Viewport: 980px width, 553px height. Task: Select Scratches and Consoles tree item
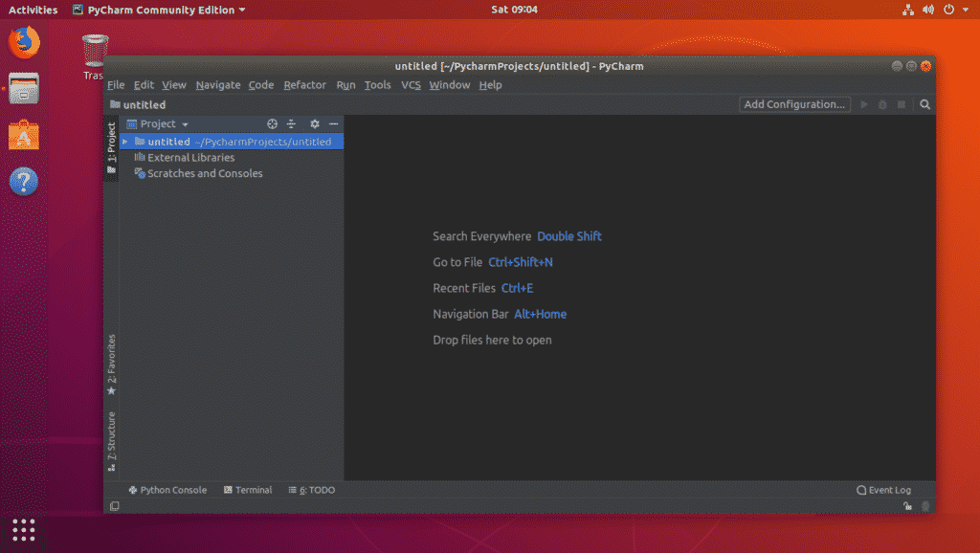pos(204,174)
